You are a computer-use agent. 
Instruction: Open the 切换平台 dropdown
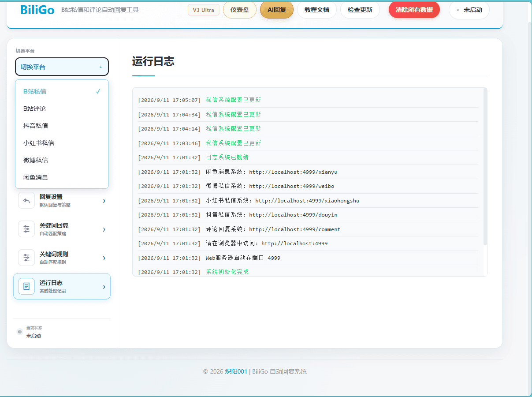pos(62,67)
